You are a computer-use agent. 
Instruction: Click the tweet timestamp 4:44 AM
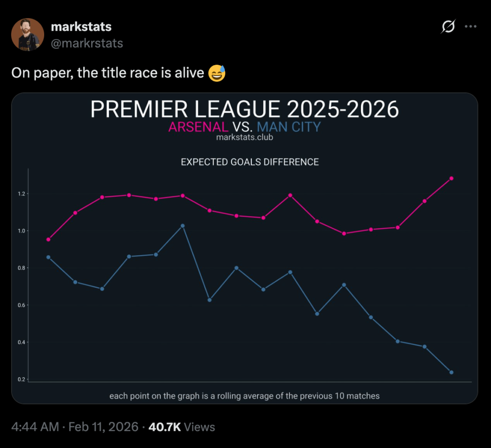tap(34, 426)
